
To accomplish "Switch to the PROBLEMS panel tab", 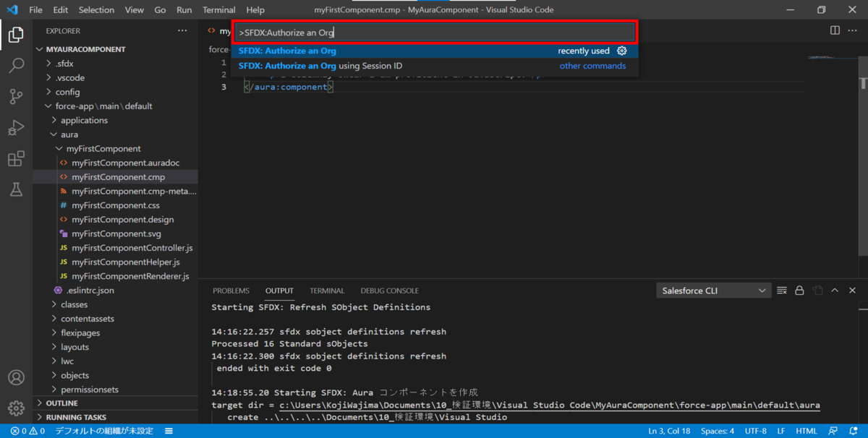I will pyautogui.click(x=231, y=291).
